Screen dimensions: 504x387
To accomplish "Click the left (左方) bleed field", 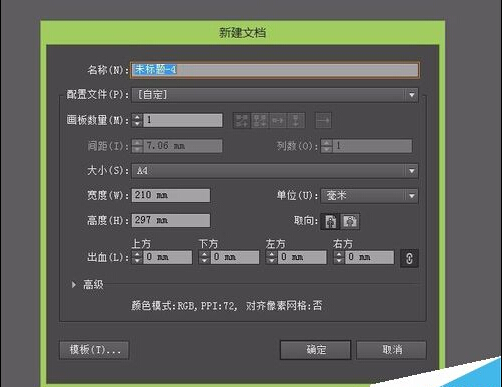I will point(302,257).
